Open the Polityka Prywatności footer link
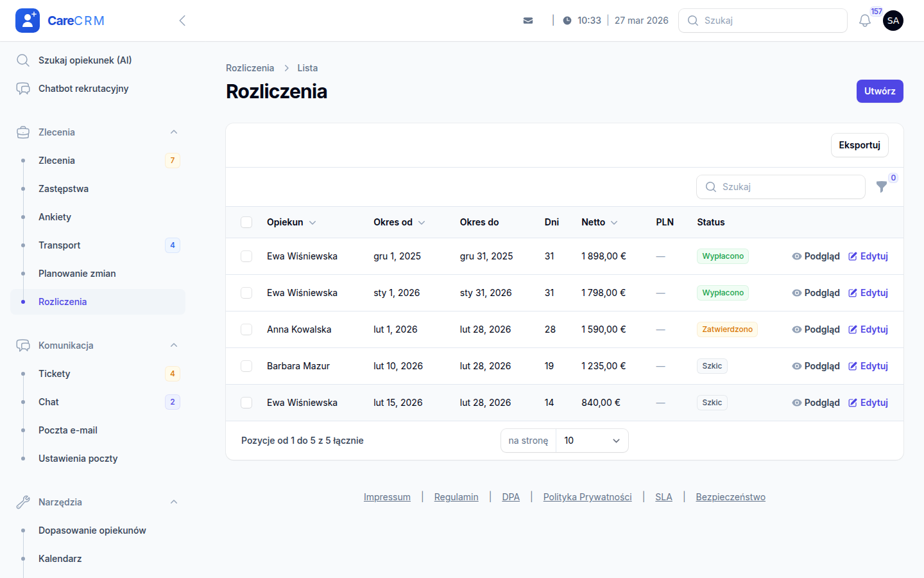The image size is (924, 578). [587, 497]
